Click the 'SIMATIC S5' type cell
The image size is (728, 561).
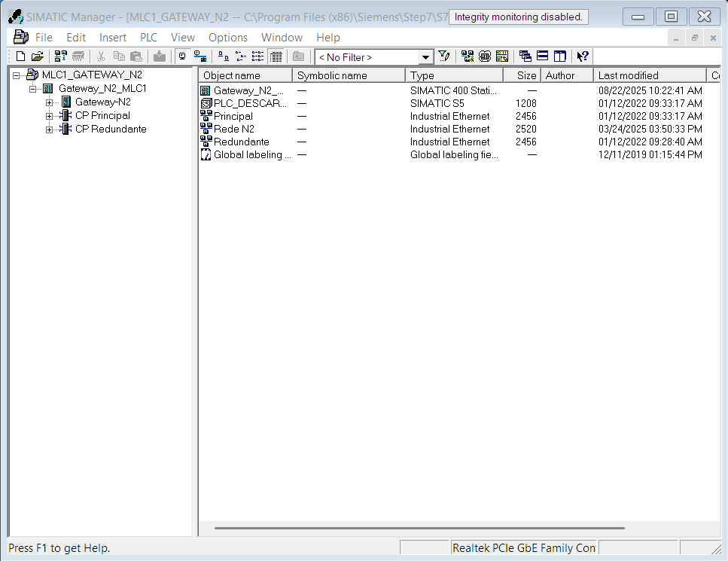(437, 103)
